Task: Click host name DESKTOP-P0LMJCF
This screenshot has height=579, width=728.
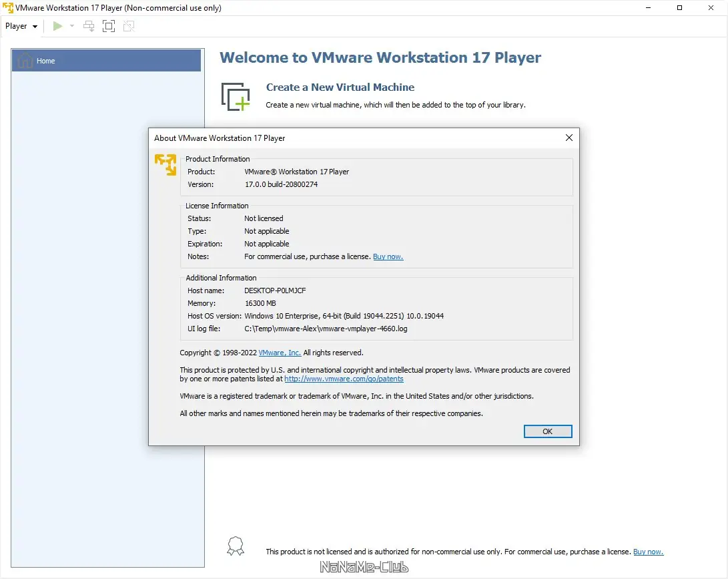Action: coord(276,291)
